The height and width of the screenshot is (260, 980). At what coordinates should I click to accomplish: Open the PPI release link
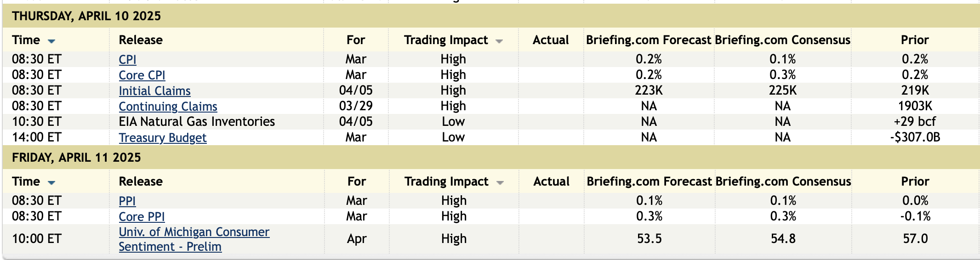[x=127, y=201]
